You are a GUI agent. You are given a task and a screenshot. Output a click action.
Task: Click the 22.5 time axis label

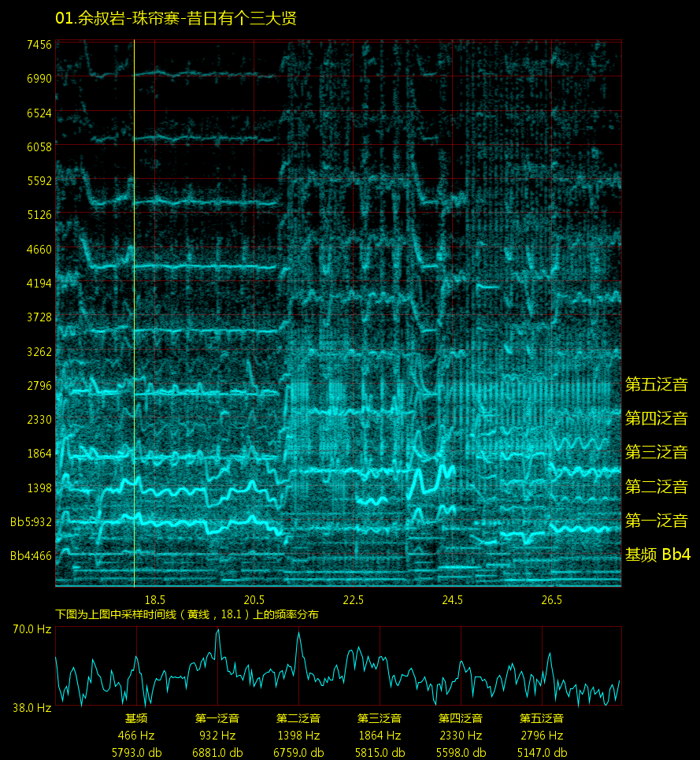353,600
